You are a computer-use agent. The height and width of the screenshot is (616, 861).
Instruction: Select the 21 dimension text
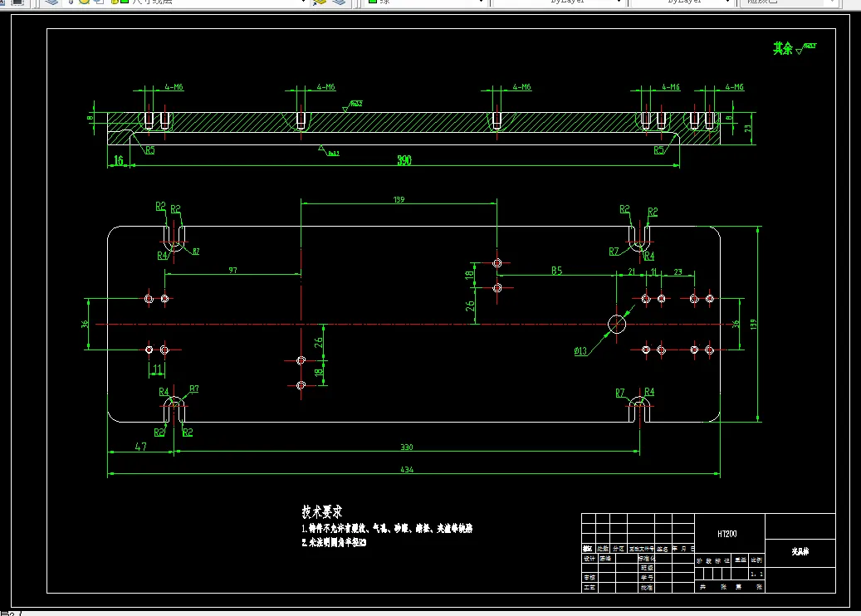click(632, 271)
